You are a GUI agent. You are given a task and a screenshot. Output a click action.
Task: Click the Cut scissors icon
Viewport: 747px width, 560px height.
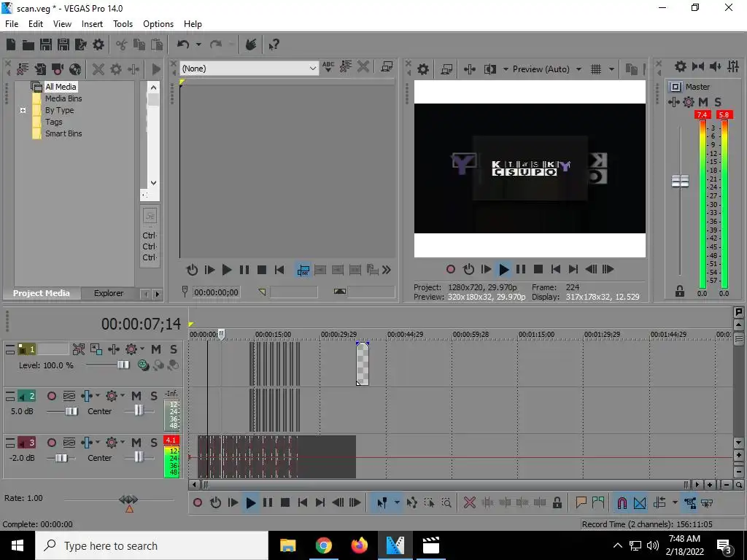tap(122, 44)
